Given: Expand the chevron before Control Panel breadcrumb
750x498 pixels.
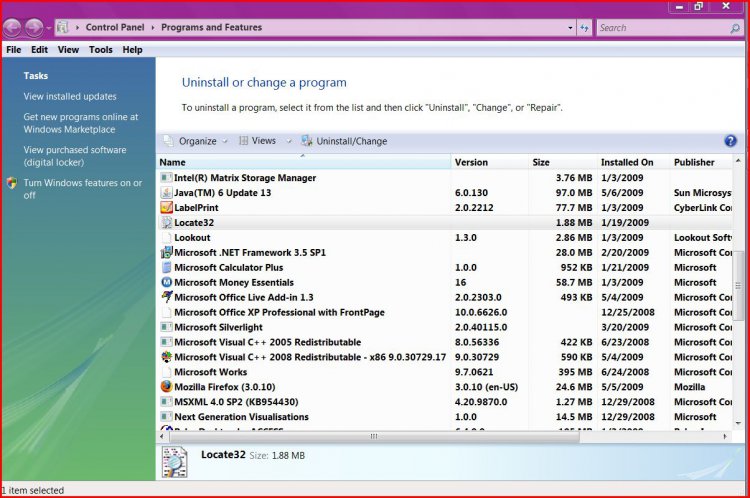Looking at the screenshot, I should click(x=77, y=28).
